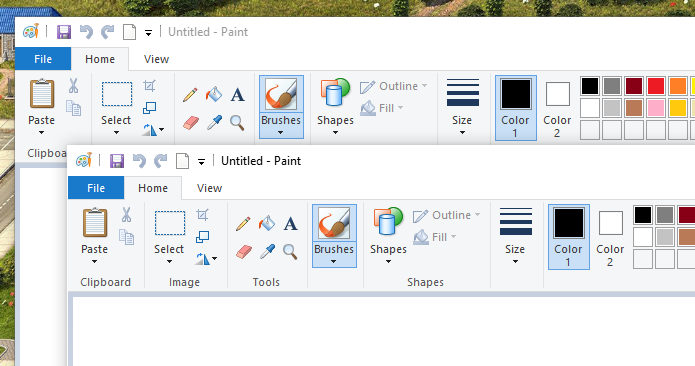Open Shapes gallery dropdown in front window

(388, 261)
